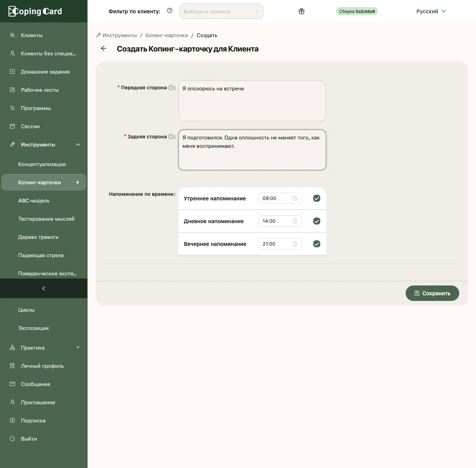The image size is (476, 468).
Task: Click the clock icon in the 21:00 field
Action: coord(295,244)
